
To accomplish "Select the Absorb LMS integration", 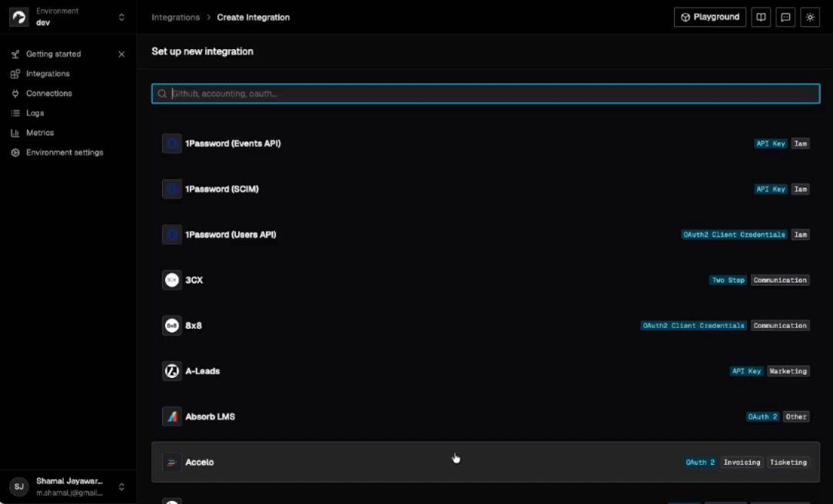I will pos(486,417).
